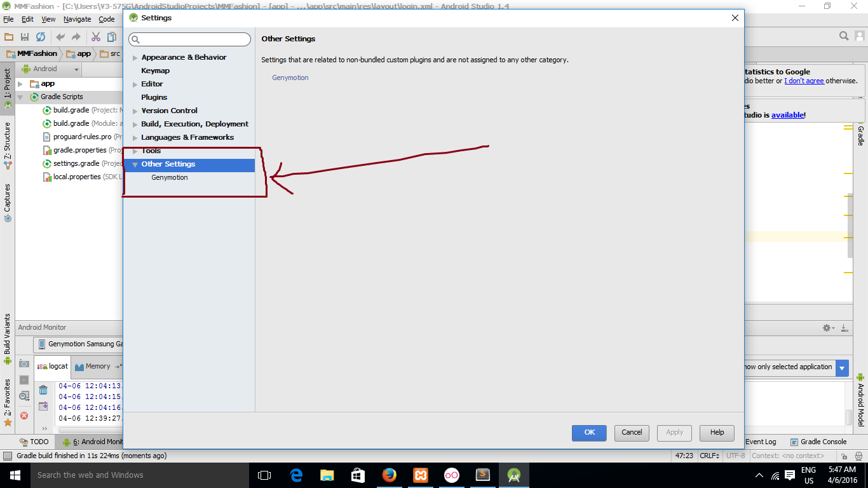Click the Screen Capture camera icon in Android Monitor
The image size is (868, 488).
point(24,363)
